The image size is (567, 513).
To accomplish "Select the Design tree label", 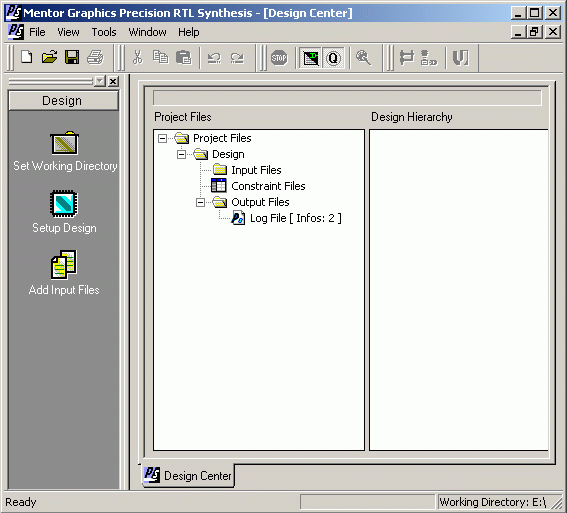I will 228,154.
